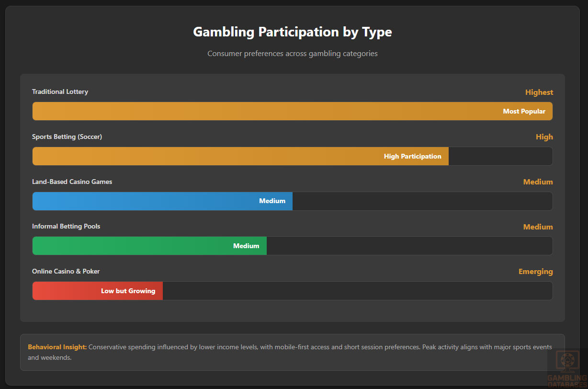Click the "High Participation" bar label

[x=412, y=156]
